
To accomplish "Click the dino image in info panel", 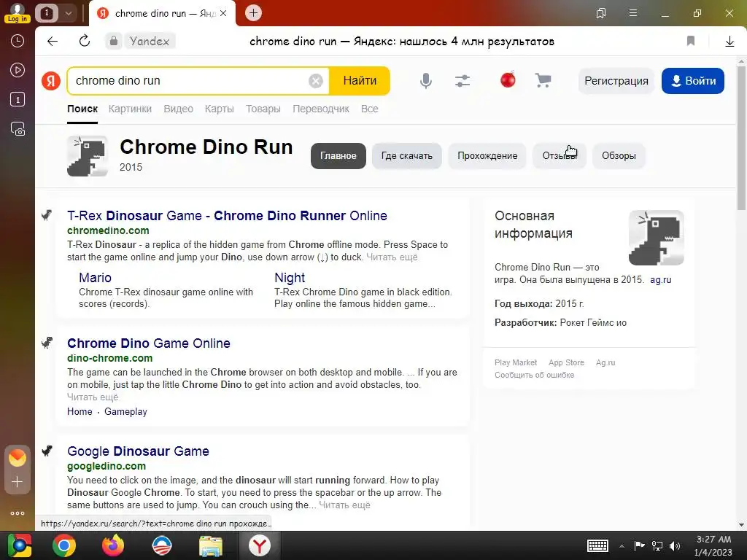I will pyautogui.click(x=656, y=238).
